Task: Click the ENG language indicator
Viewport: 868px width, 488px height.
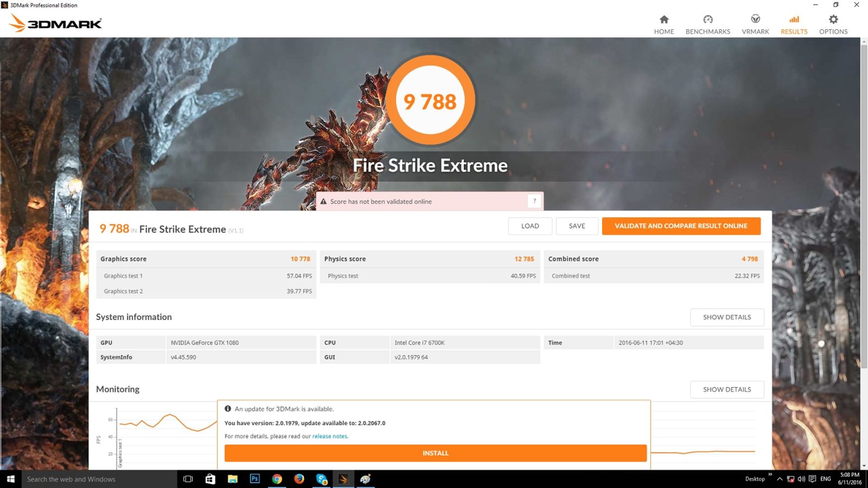Action: 826,479
